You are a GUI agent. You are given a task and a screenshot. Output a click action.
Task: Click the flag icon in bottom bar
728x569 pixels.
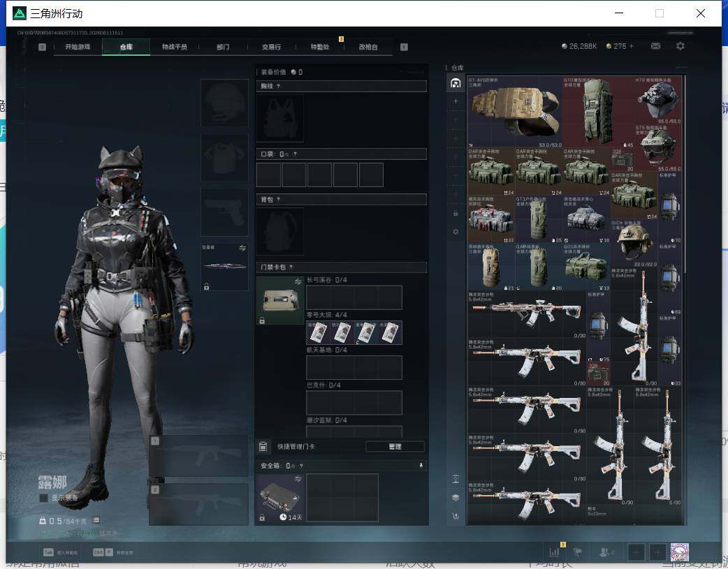point(578,552)
